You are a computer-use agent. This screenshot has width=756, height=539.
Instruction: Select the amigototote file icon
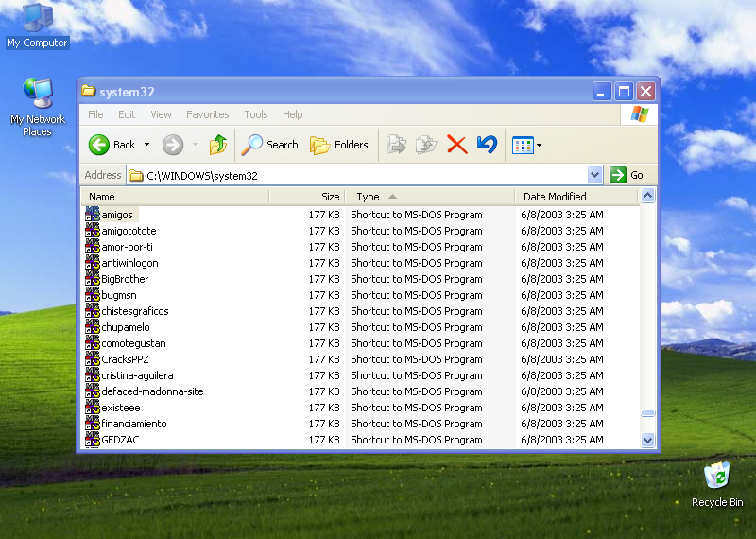point(93,230)
